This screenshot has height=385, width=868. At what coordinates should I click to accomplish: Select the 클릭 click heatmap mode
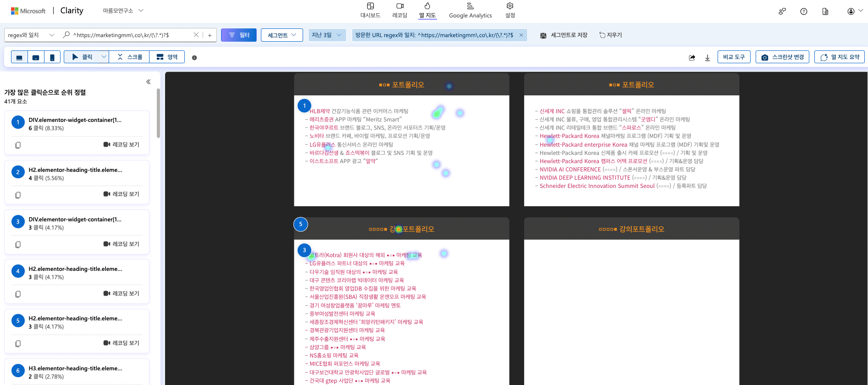[82, 57]
